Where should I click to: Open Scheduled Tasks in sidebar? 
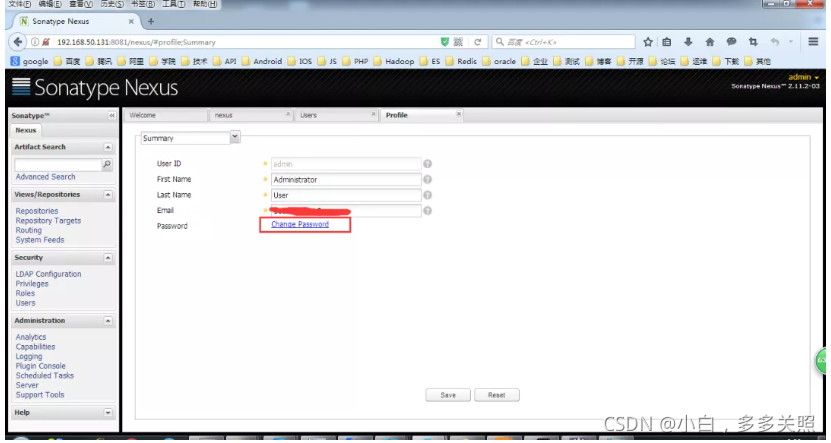(x=45, y=376)
